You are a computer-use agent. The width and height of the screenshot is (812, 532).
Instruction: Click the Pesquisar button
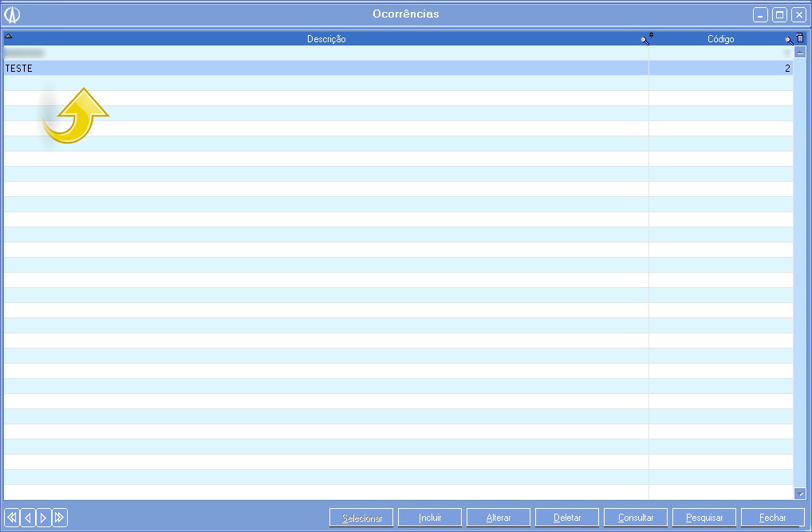704,518
